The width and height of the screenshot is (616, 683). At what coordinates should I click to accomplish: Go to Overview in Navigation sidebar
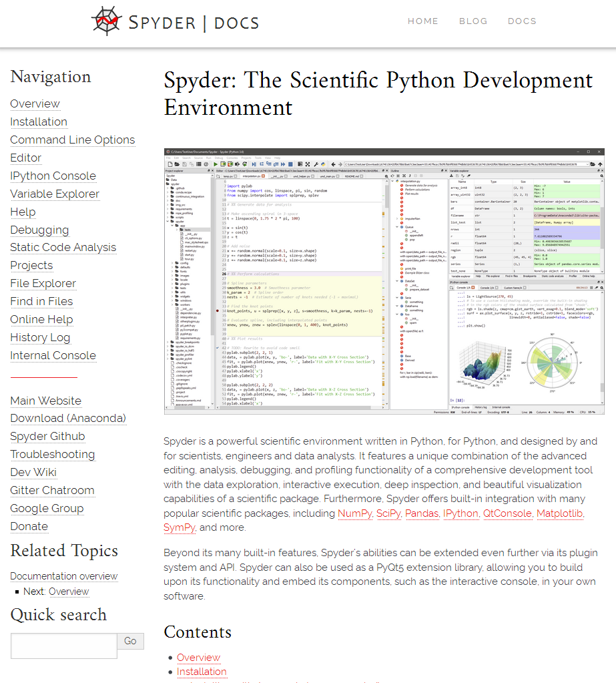coord(35,103)
